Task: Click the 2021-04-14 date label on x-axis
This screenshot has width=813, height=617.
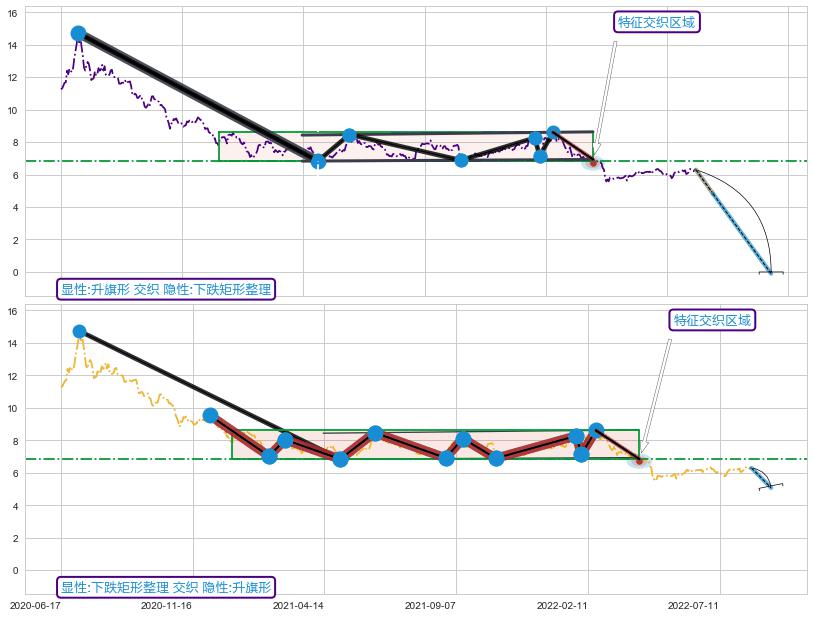Action: pyautogui.click(x=298, y=605)
